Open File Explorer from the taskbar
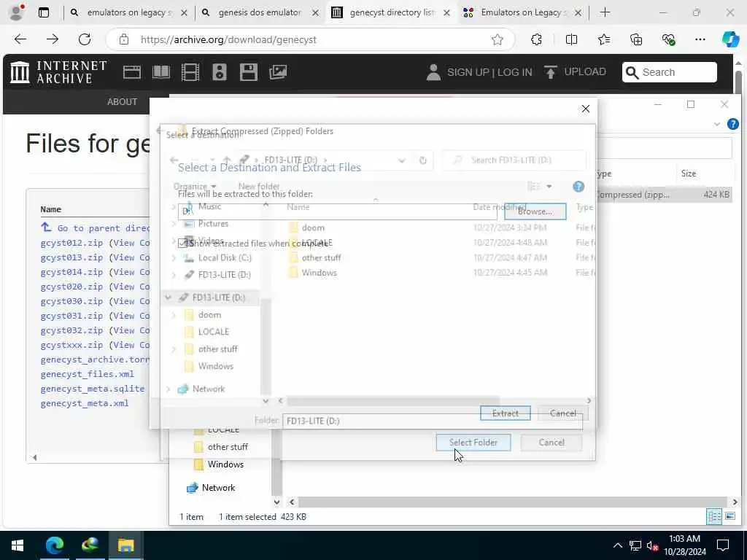 [125, 545]
